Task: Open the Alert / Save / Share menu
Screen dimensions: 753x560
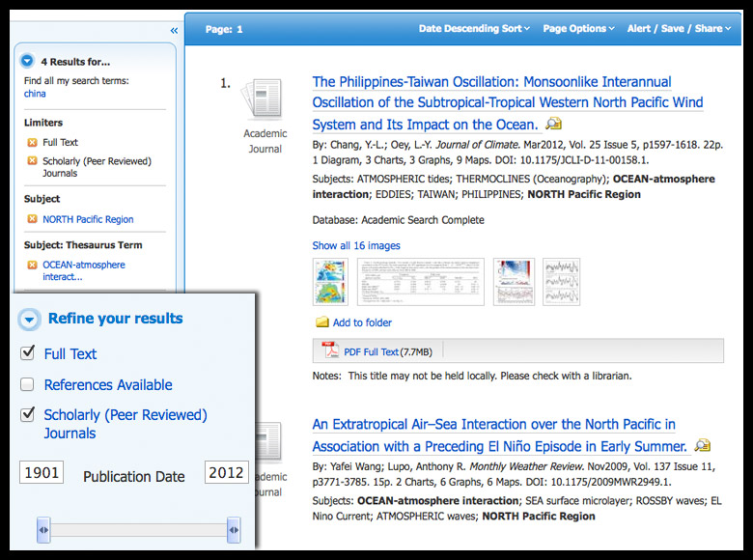Action: pyautogui.click(x=679, y=29)
